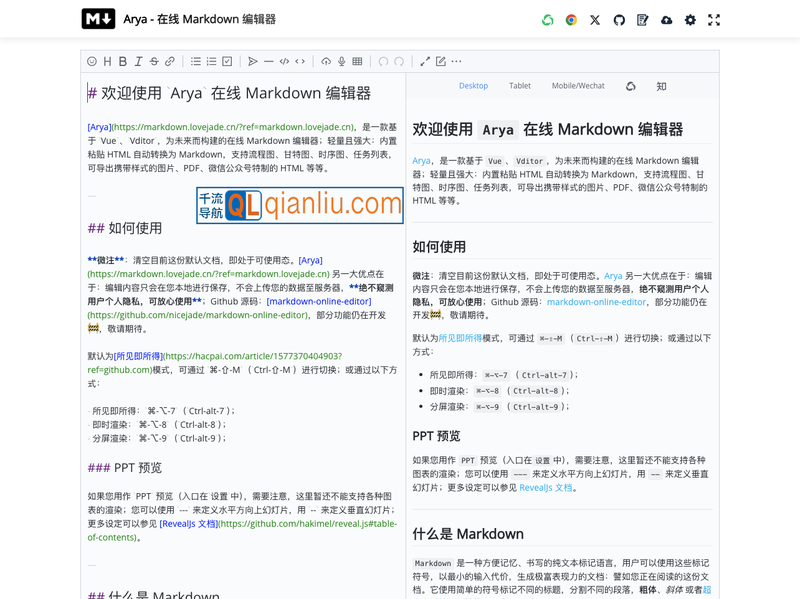This screenshot has height=599, width=800.
Task: Open the markdown-online-editor link in preview
Action: coord(596,302)
